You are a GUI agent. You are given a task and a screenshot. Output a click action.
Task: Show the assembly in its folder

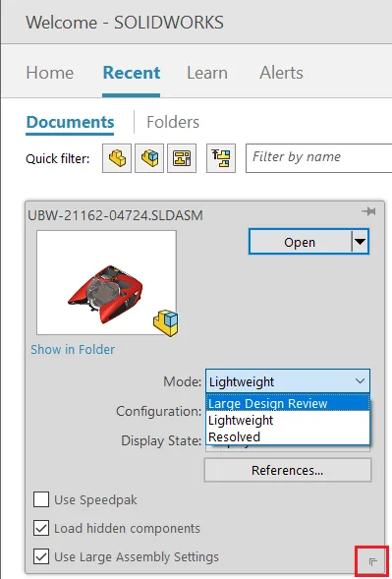point(73,349)
